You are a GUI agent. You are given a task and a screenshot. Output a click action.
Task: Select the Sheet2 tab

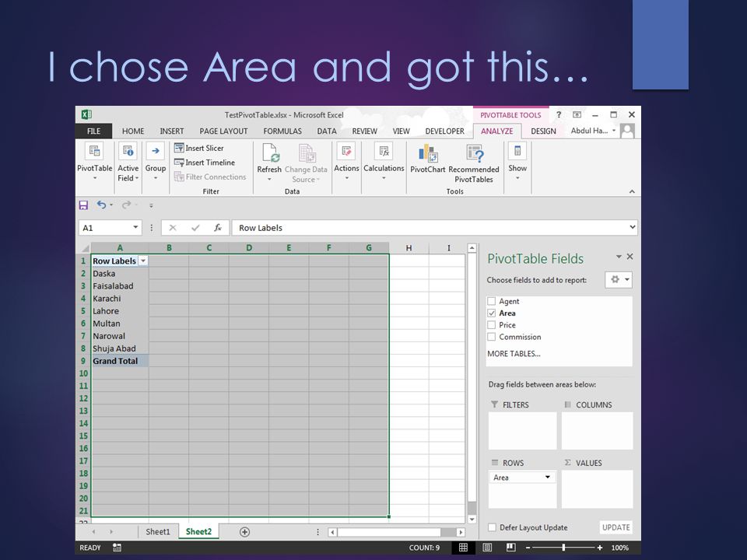coord(198,531)
